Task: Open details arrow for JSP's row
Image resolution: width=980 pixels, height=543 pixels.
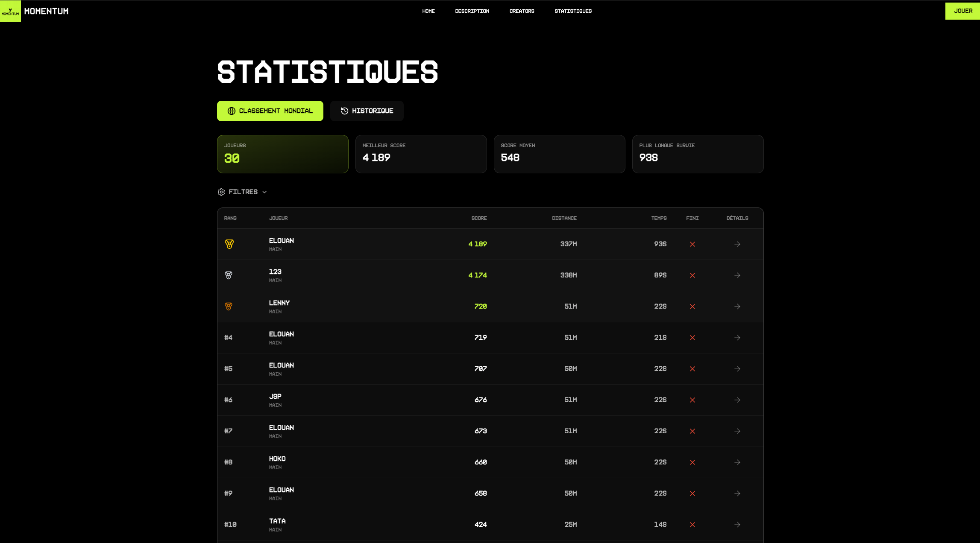Action: coord(737,400)
